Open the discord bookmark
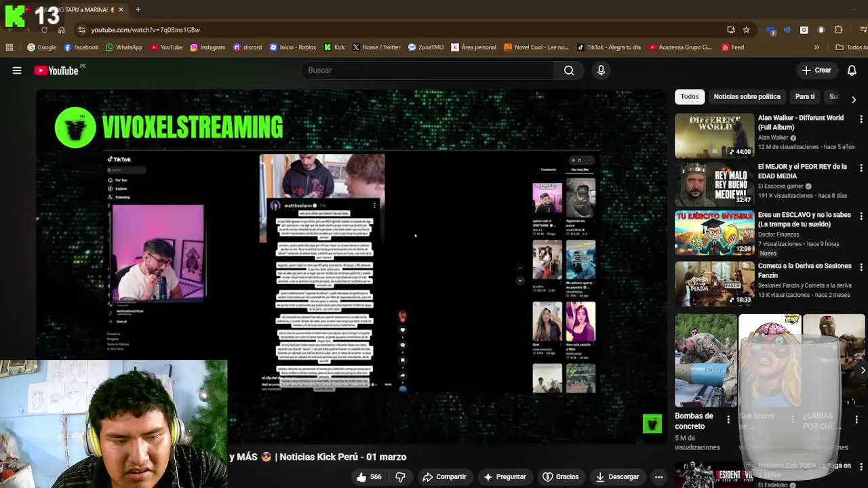 click(x=248, y=47)
